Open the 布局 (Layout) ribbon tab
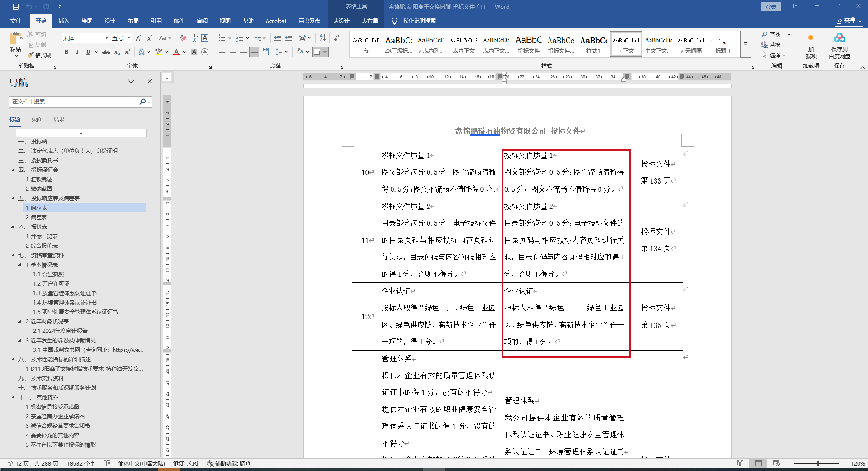Screen dimensions: 868x471 point(133,21)
